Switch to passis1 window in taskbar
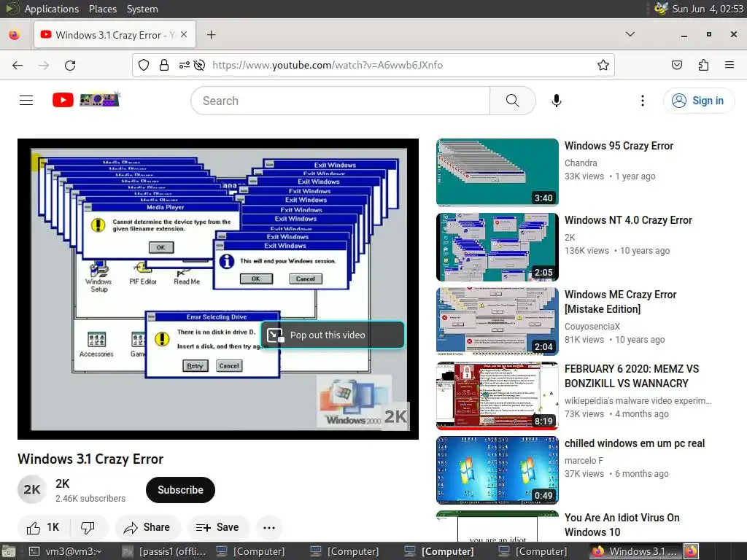Viewport: 747px width, 560px height. click(x=164, y=551)
